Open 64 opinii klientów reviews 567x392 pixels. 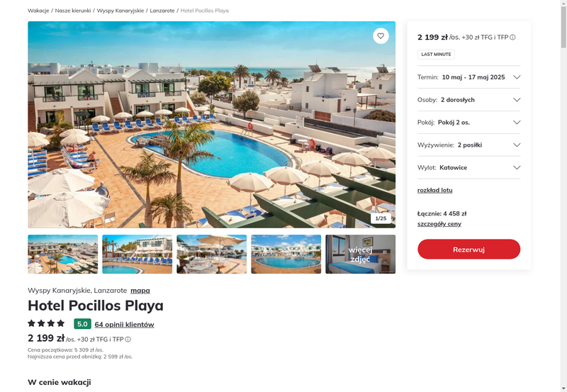pyautogui.click(x=125, y=325)
